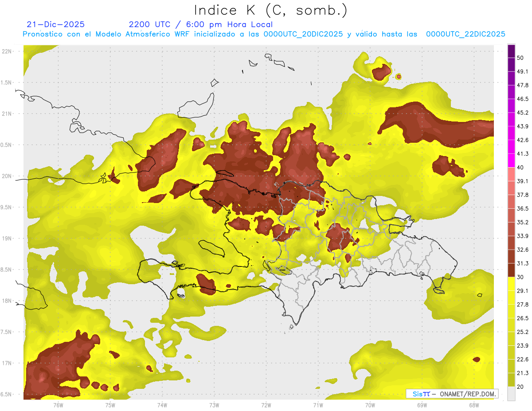Click the "46.5" color scale value
Image resolution: width=532 pixels, height=411 pixels.
pos(523,99)
